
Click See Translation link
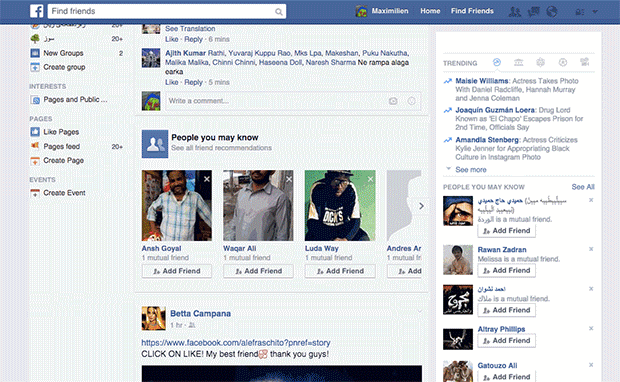(x=190, y=29)
